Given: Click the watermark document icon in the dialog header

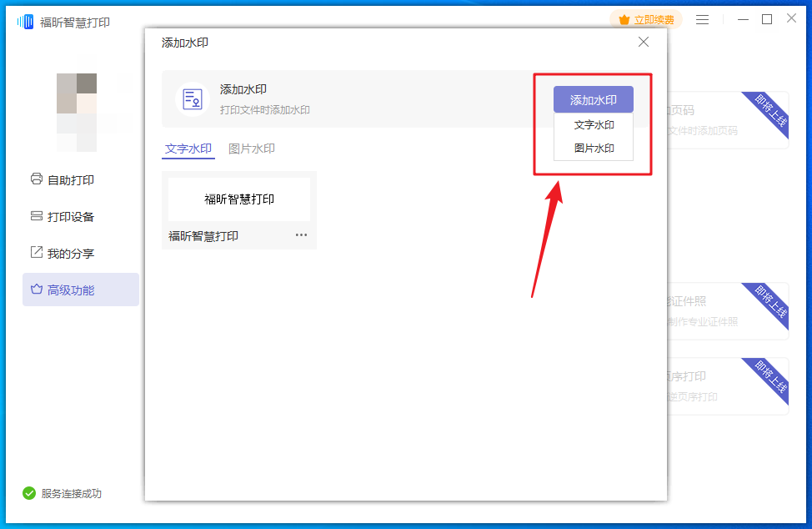Looking at the screenshot, I should [193, 98].
